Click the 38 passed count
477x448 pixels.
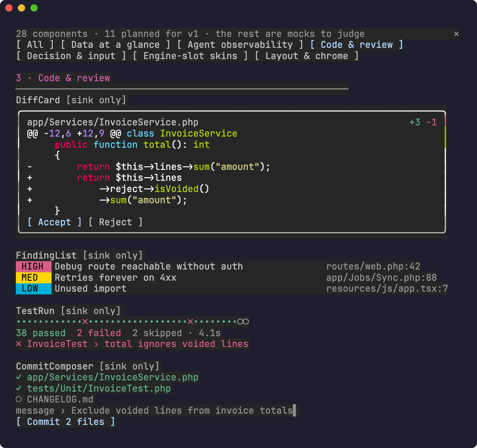tap(41, 333)
